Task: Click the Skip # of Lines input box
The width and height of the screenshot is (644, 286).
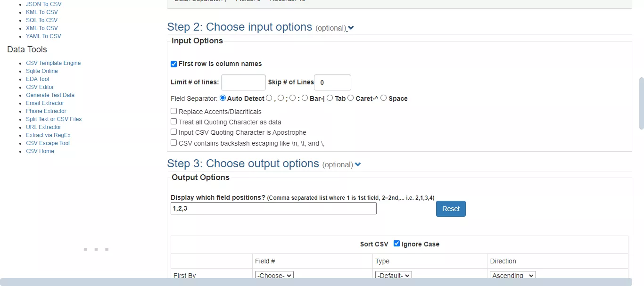Action: click(x=332, y=82)
